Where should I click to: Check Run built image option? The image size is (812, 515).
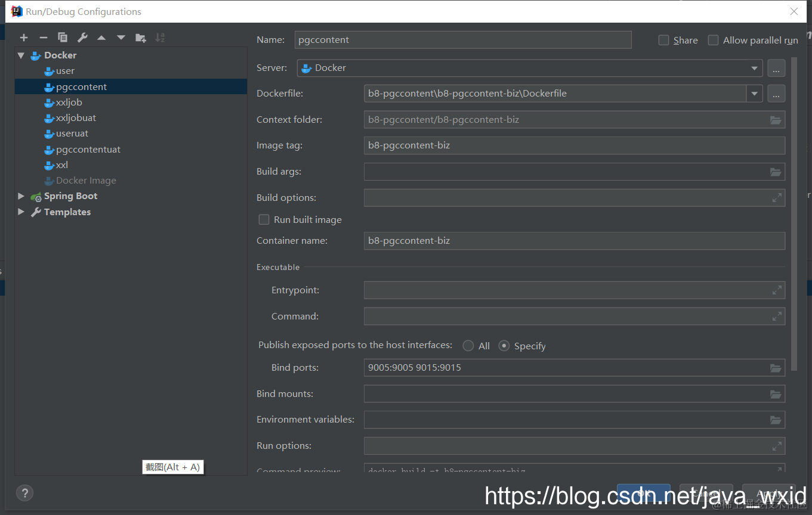pyautogui.click(x=264, y=219)
